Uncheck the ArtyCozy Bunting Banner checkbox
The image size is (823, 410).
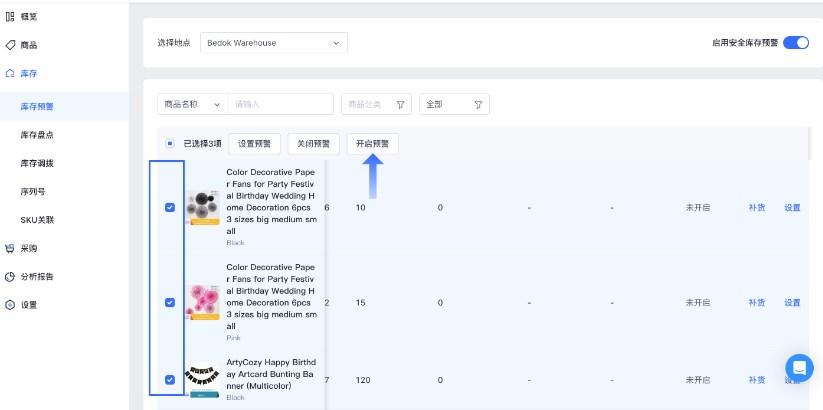pos(169,379)
